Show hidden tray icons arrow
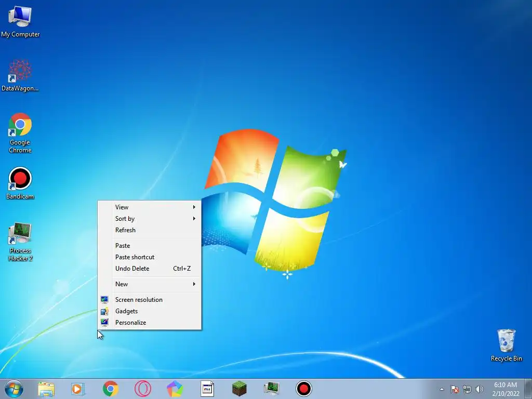 tap(442, 389)
